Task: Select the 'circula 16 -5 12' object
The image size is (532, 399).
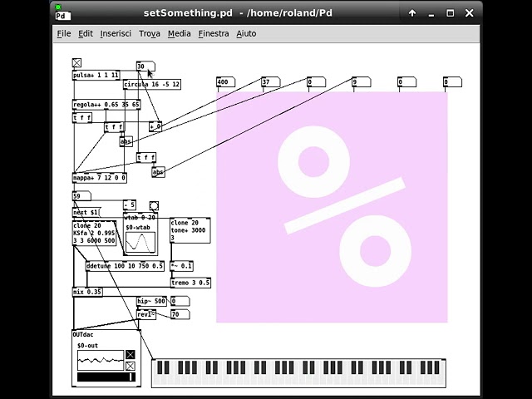Action: tap(152, 85)
